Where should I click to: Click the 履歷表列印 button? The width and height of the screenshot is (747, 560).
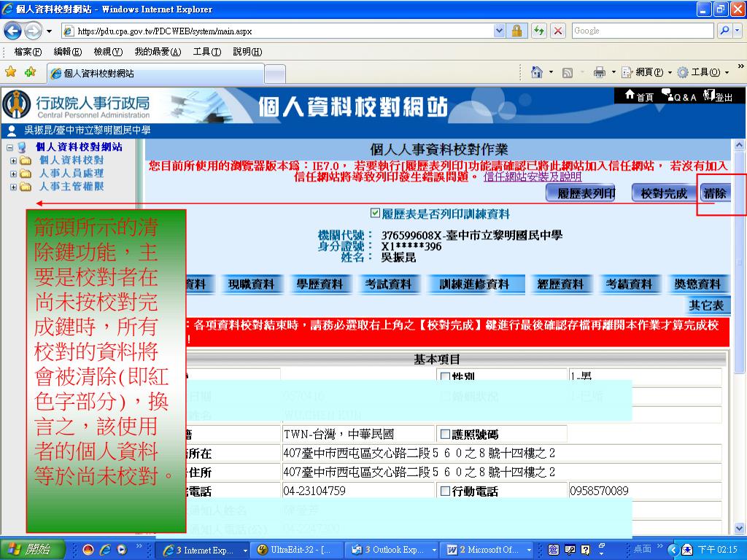coord(580,192)
